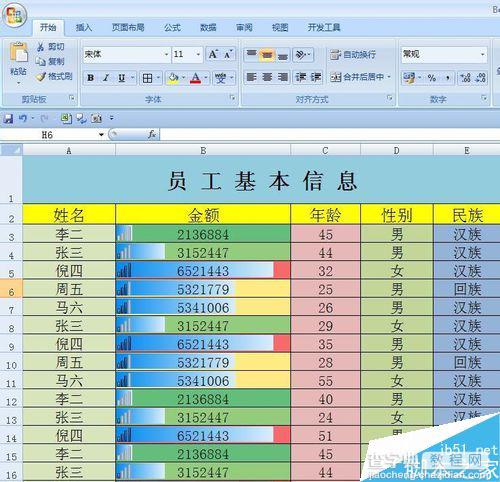Save workbook from quick access toolbar
This screenshot has width=500, height=482.
8,118
